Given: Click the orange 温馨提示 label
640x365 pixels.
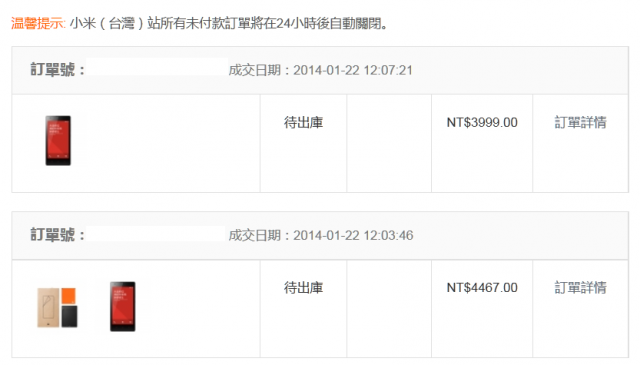Looking at the screenshot, I should [38, 23].
